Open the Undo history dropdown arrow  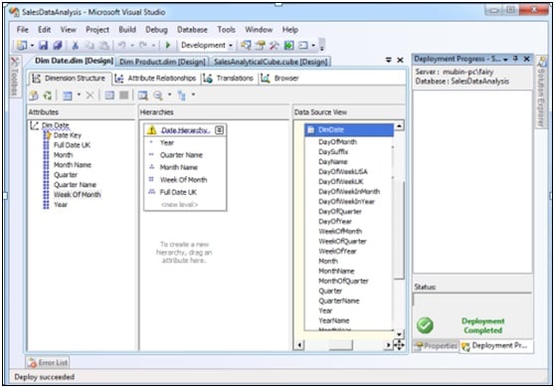[x=132, y=46]
